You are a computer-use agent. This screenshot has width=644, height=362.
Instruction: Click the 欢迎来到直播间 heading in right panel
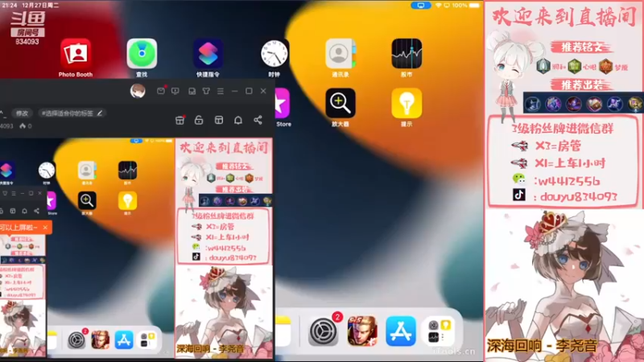[x=564, y=17]
